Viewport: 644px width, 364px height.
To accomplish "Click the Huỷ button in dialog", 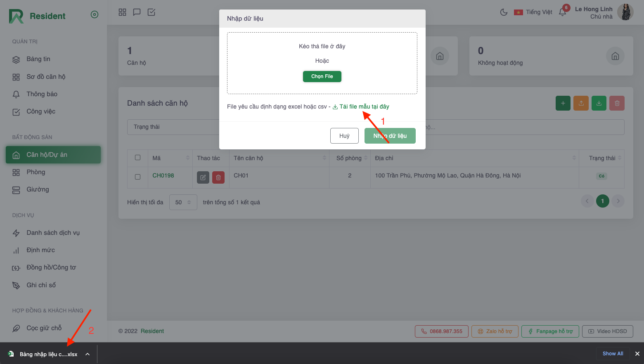I will click(344, 136).
